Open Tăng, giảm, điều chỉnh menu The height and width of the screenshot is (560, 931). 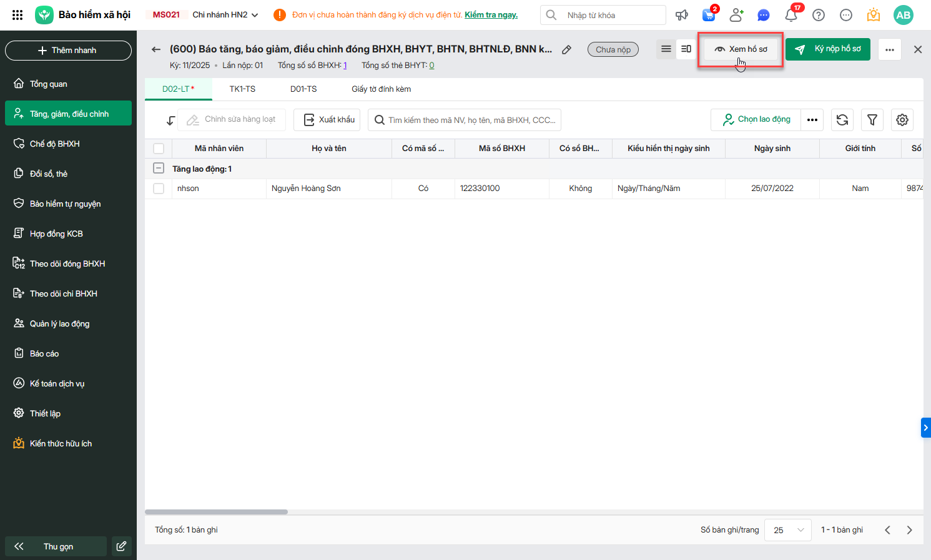pos(68,114)
